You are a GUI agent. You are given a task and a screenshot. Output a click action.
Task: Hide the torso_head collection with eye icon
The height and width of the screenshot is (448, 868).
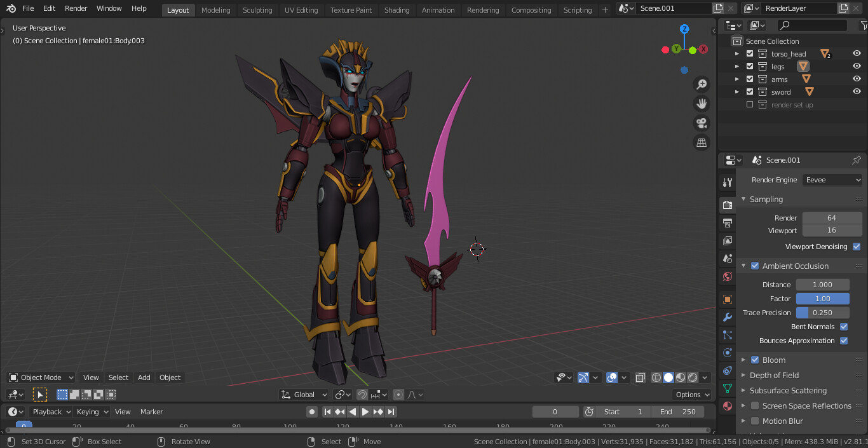(857, 54)
